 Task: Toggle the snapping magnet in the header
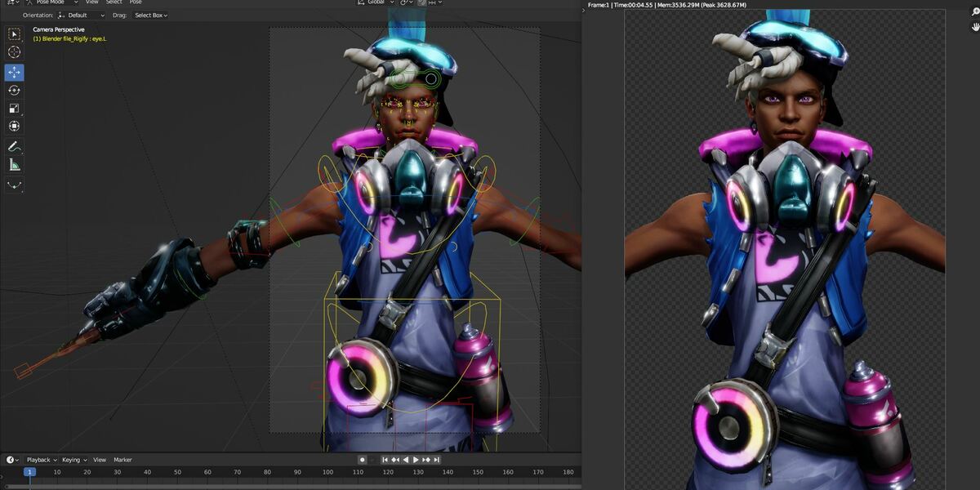(422, 2)
